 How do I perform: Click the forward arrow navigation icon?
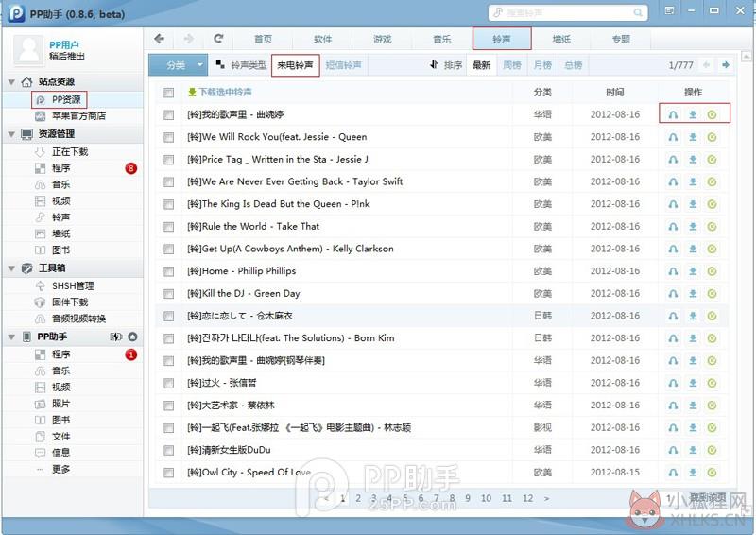(188, 39)
